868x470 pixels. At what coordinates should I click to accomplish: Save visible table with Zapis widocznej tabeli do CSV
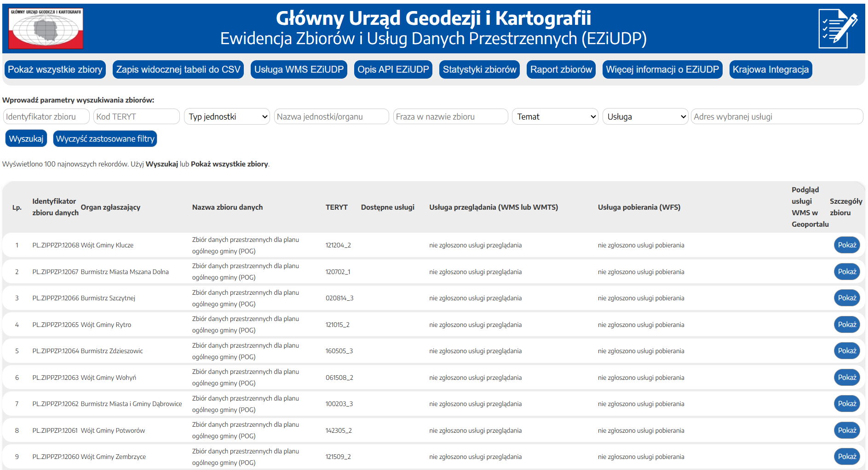pyautogui.click(x=178, y=69)
